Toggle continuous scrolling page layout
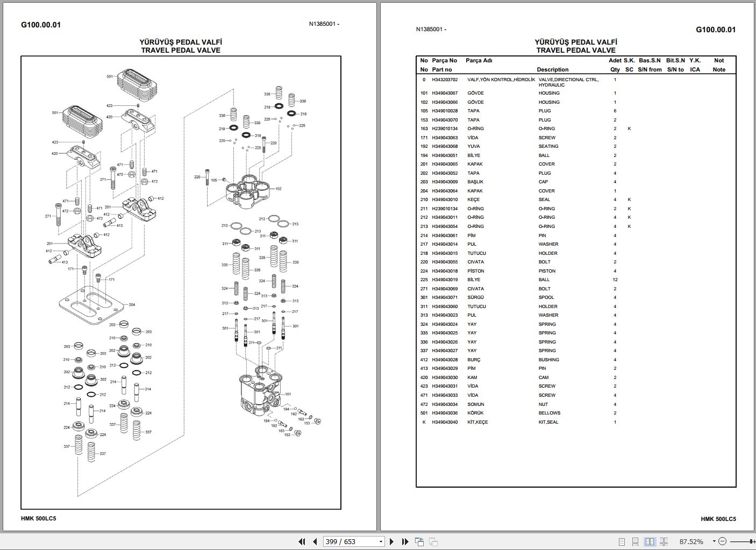The image size is (756, 550). point(636,542)
